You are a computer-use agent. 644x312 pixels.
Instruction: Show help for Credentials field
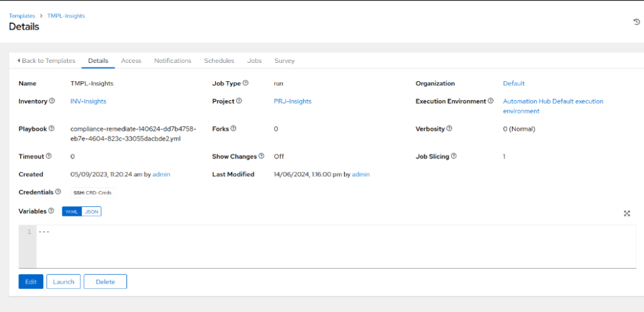coord(58,192)
